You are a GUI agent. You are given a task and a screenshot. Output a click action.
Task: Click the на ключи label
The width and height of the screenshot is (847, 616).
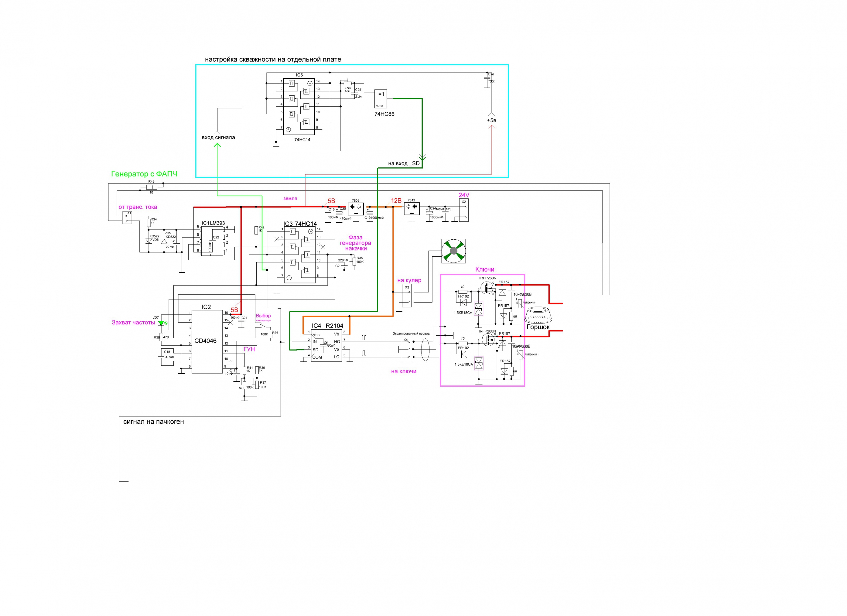coord(404,372)
